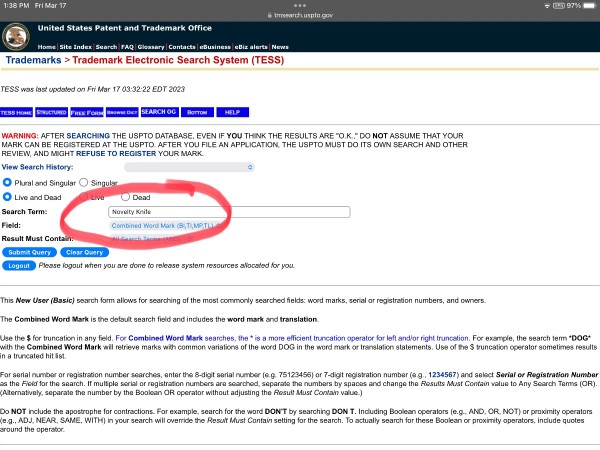600x450 pixels.
Task: Click into the Search Term input field
Action: coord(229,212)
